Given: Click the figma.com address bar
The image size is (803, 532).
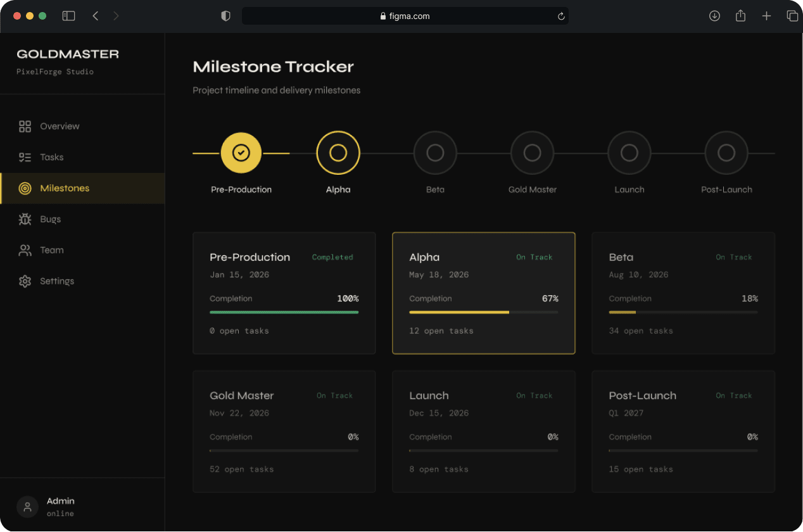Looking at the screenshot, I should pyautogui.click(x=405, y=15).
